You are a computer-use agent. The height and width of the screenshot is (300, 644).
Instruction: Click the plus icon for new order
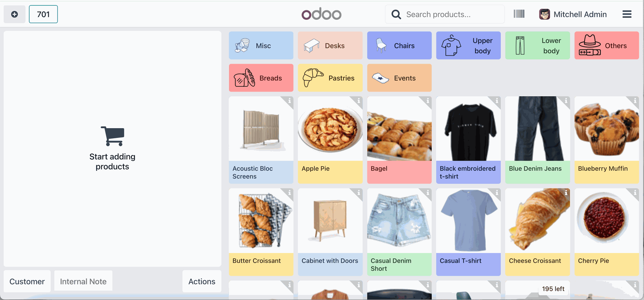tap(14, 14)
